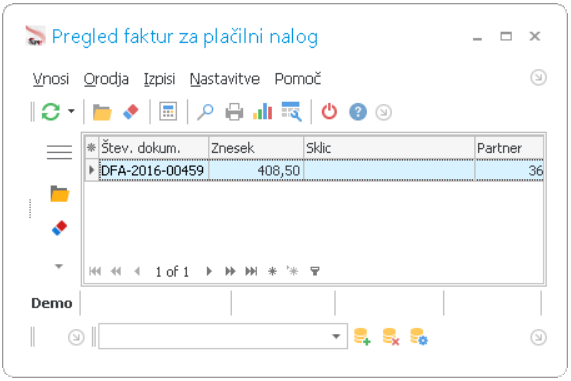The height and width of the screenshot is (381, 571).
Task: Sort by Partner column header
Action: coord(509,148)
